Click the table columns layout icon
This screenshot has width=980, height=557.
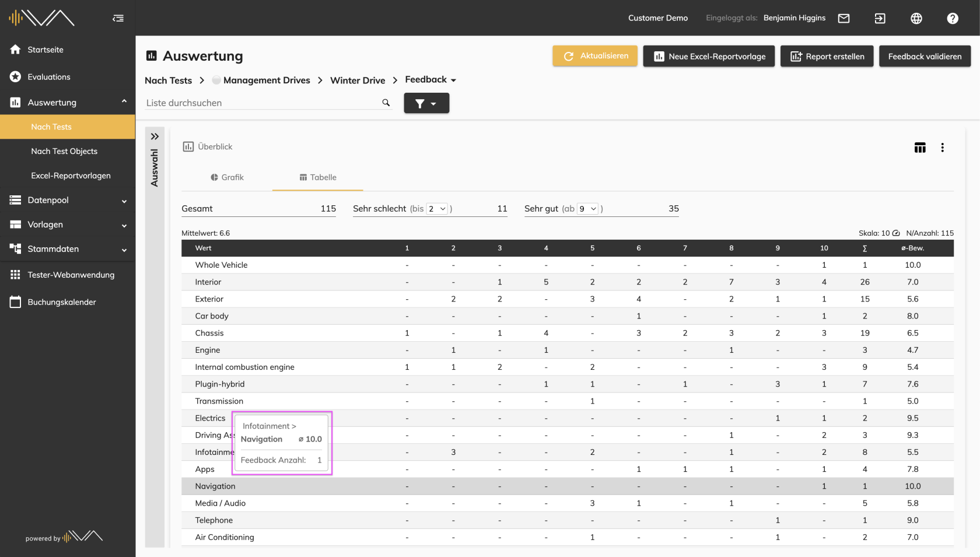[920, 148]
